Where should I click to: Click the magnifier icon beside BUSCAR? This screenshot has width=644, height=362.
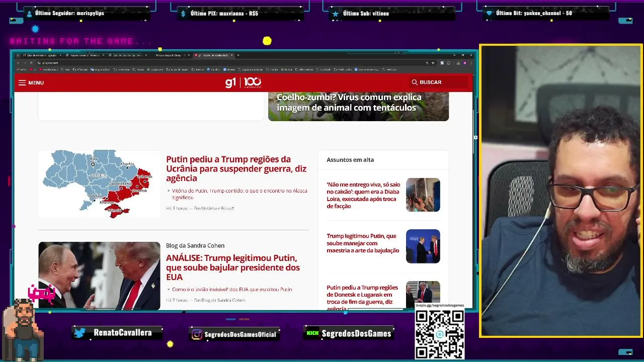(415, 82)
